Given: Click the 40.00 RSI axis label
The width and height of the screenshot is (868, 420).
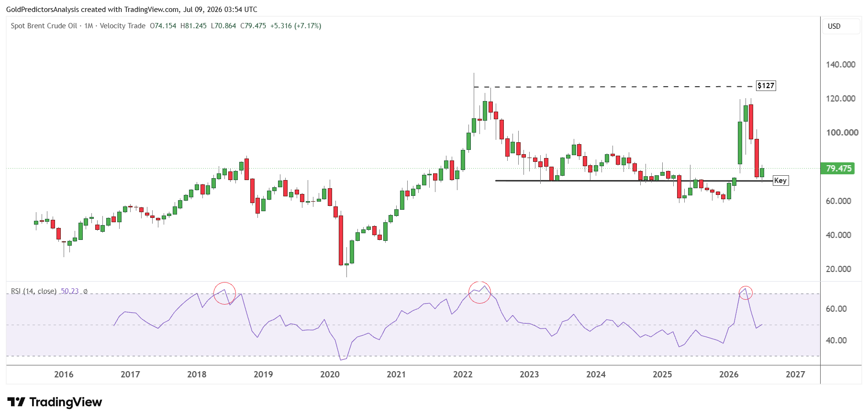Looking at the screenshot, I should coord(836,341).
